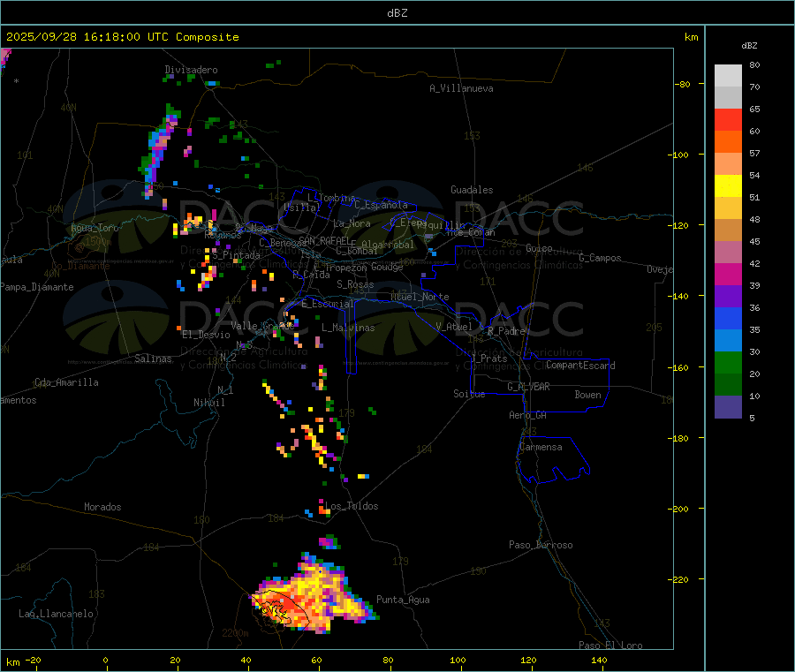Pick the blue 35-36 dBZ legend swatch
This screenshot has width=795, height=672.
pos(728,318)
